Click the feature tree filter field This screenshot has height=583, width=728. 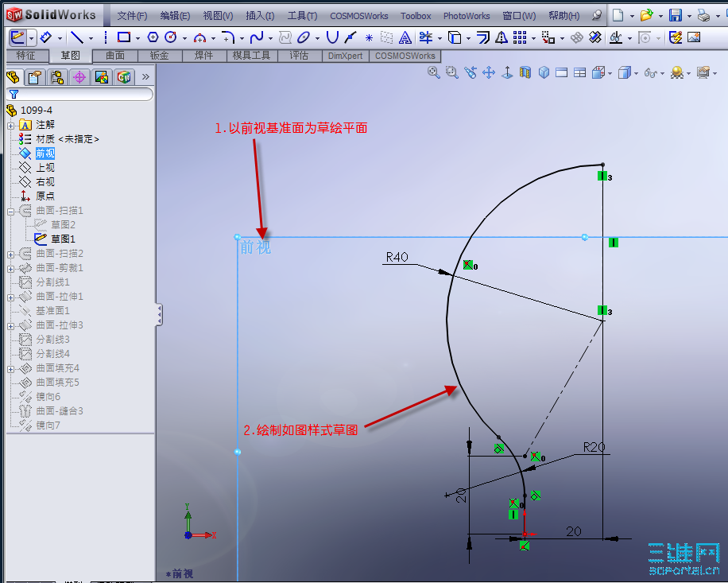pyautogui.click(x=79, y=95)
